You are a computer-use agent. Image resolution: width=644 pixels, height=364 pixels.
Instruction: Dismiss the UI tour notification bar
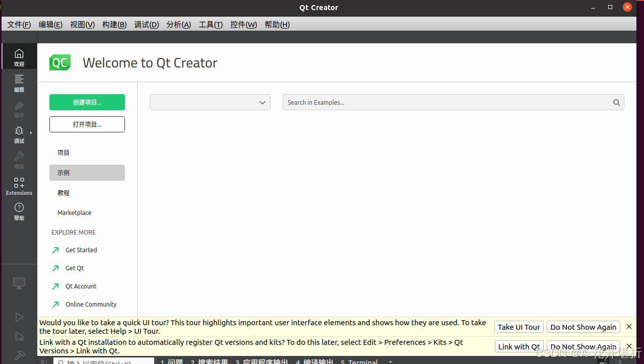point(629,327)
